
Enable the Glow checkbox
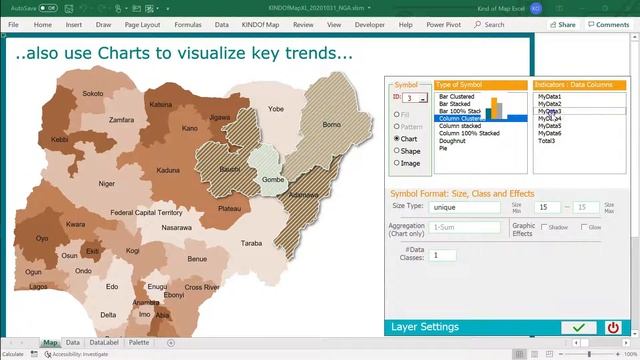[584, 227]
